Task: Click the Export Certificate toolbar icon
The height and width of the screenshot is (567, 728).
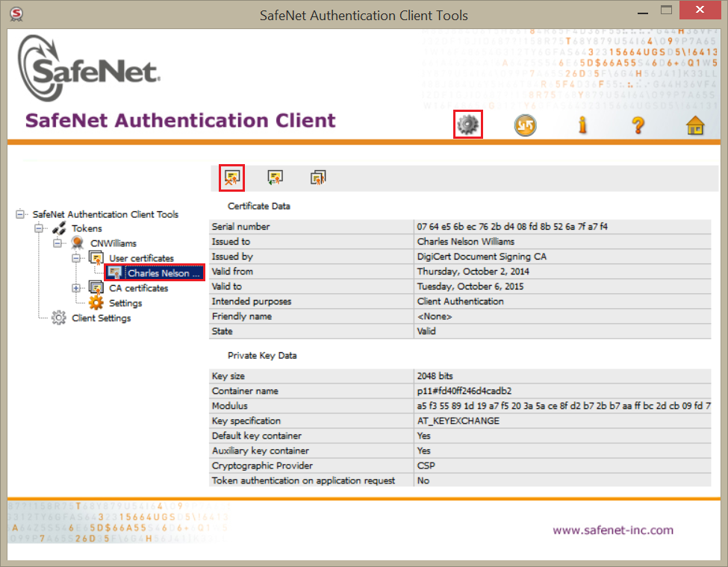Action: point(275,178)
